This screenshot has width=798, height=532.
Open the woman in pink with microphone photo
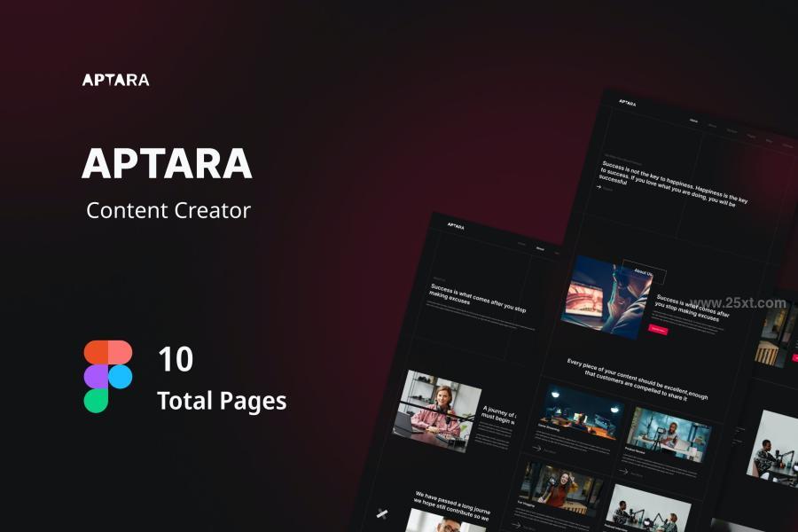click(436, 411)
